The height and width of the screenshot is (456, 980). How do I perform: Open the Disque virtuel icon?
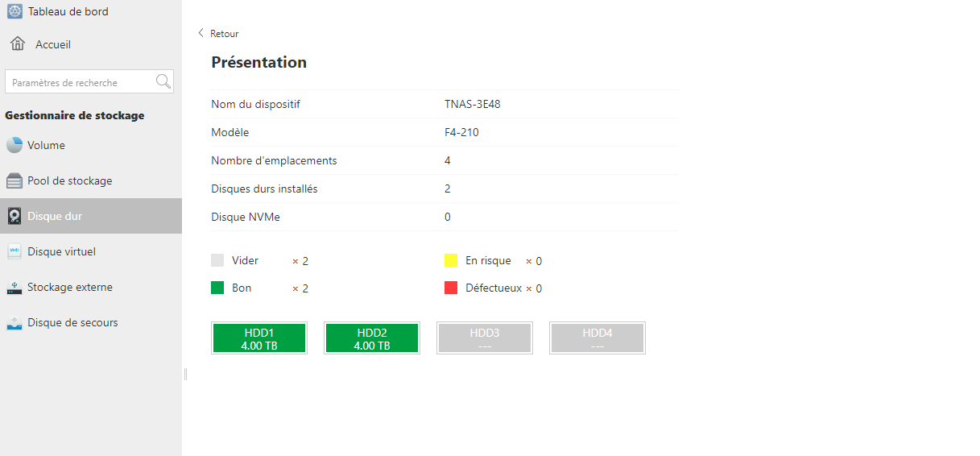point(14,251)
